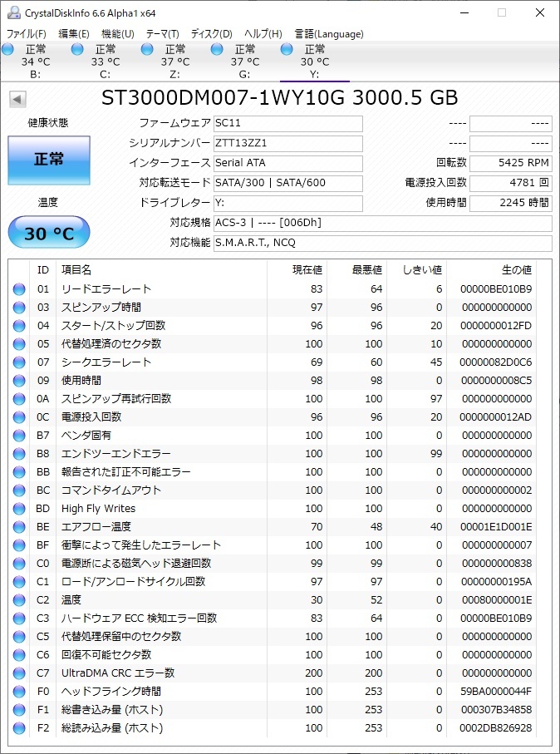Screen dimensions: 560x754
Task: Click status orb for ID BD High Fly Writes
Action: tap(19, 508)
